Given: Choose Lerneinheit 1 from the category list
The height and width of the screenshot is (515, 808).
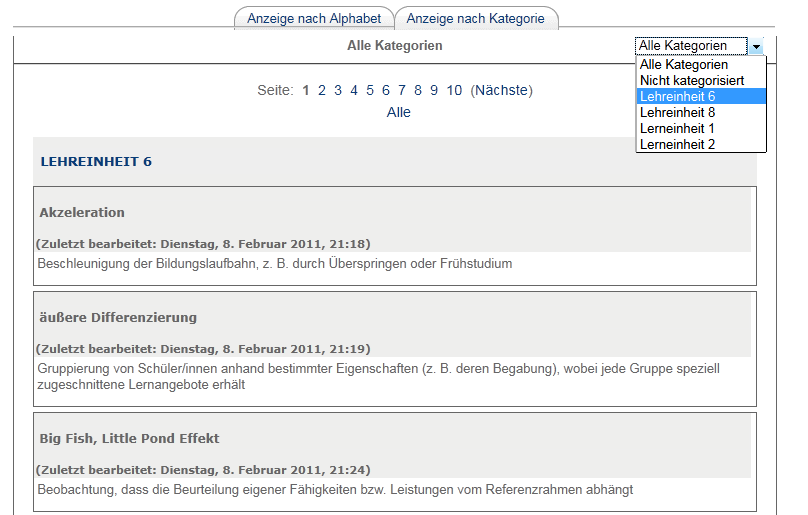Looking at the screenshot, I should tap(677, 129).
